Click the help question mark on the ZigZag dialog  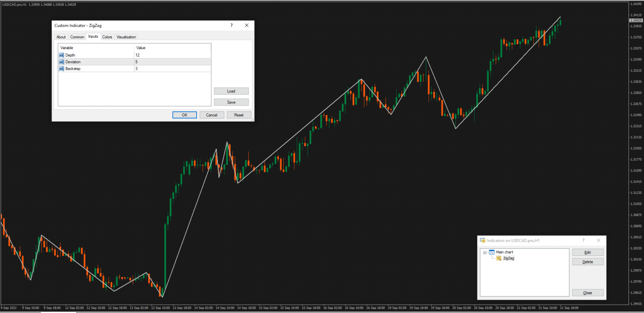click(x=231, y=25)
